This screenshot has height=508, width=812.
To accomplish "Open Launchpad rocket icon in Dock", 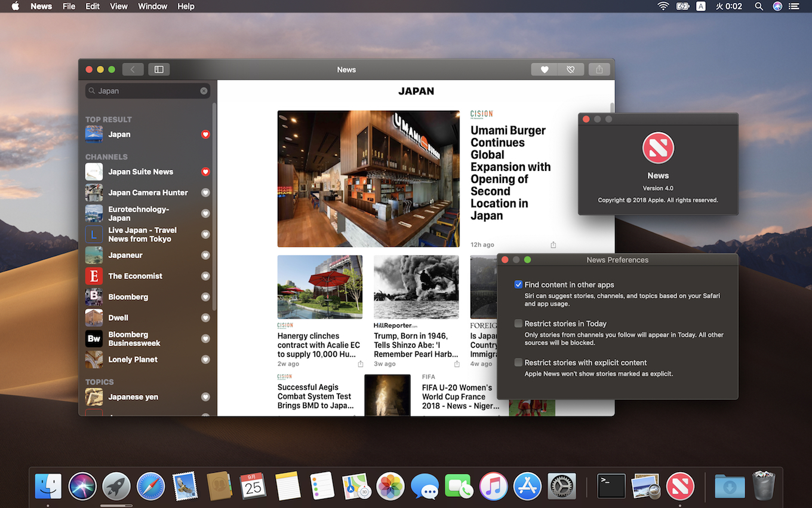I will (x=116, y=486).
